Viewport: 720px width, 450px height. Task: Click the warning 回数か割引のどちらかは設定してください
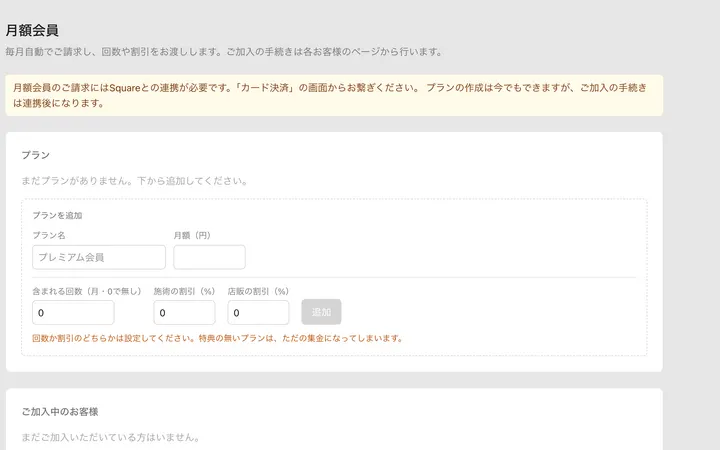pos(218,338)
